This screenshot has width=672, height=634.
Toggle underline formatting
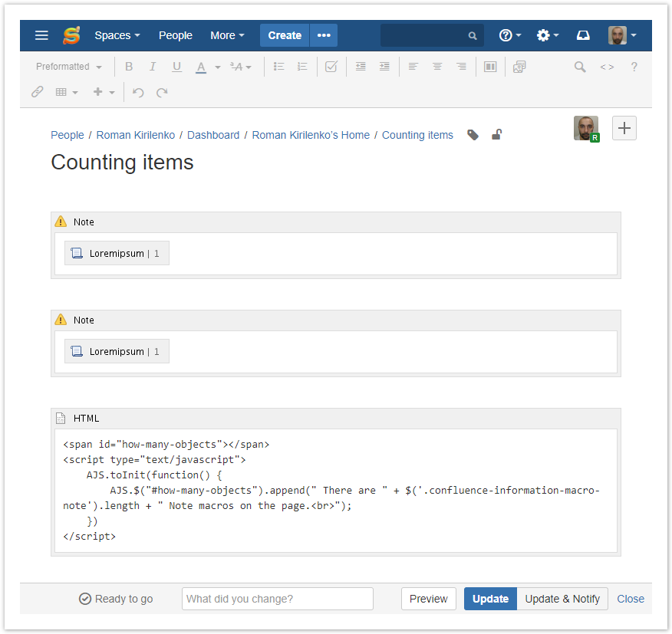click(x=176, y=67)
